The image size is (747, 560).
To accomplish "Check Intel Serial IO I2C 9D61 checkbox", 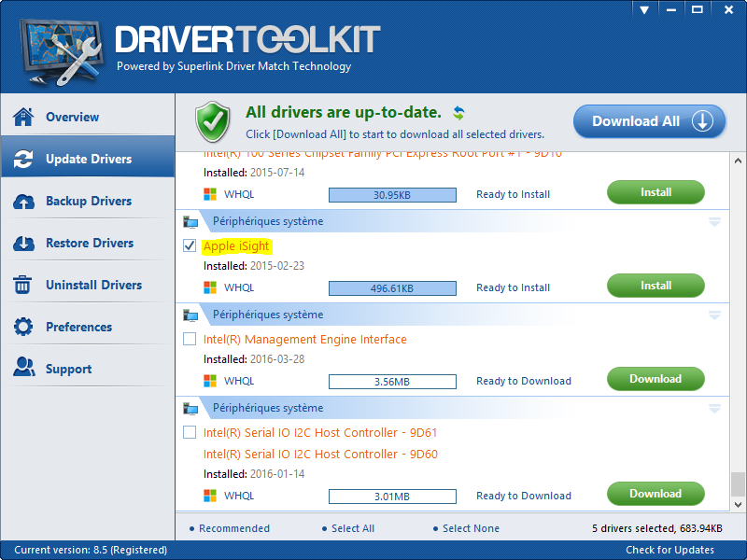I will tap(190, 432).
